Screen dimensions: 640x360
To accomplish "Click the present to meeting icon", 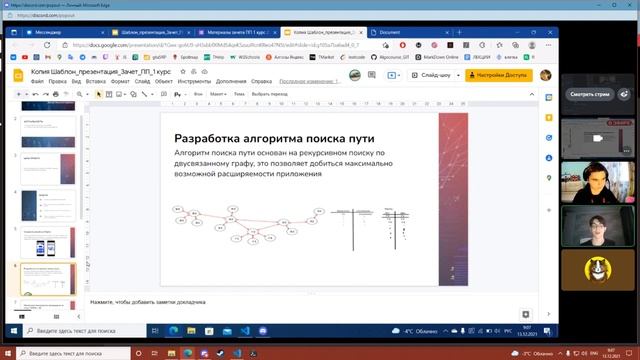I will pyautogui.click(x=392, y=76).
